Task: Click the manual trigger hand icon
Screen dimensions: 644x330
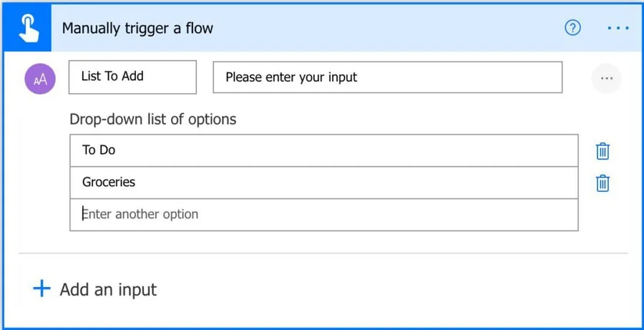Action: [26, 28]
